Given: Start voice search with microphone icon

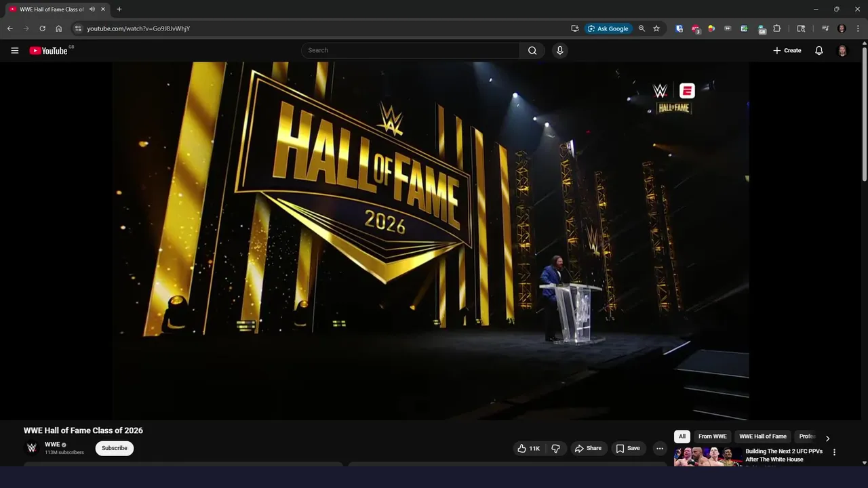Looking at the screenshot, I should click(x=559, y=50).
